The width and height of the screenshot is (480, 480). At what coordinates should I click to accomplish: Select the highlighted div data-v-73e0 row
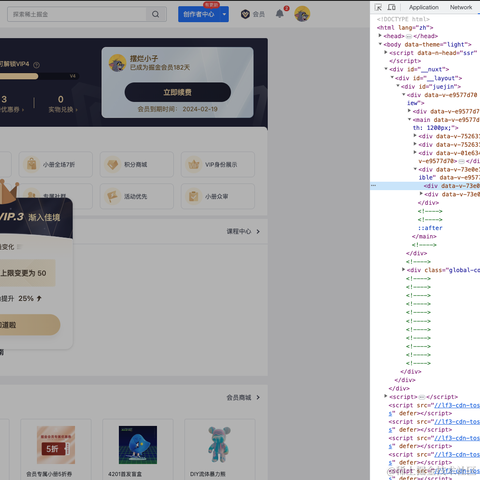click(x=425, y=186)
